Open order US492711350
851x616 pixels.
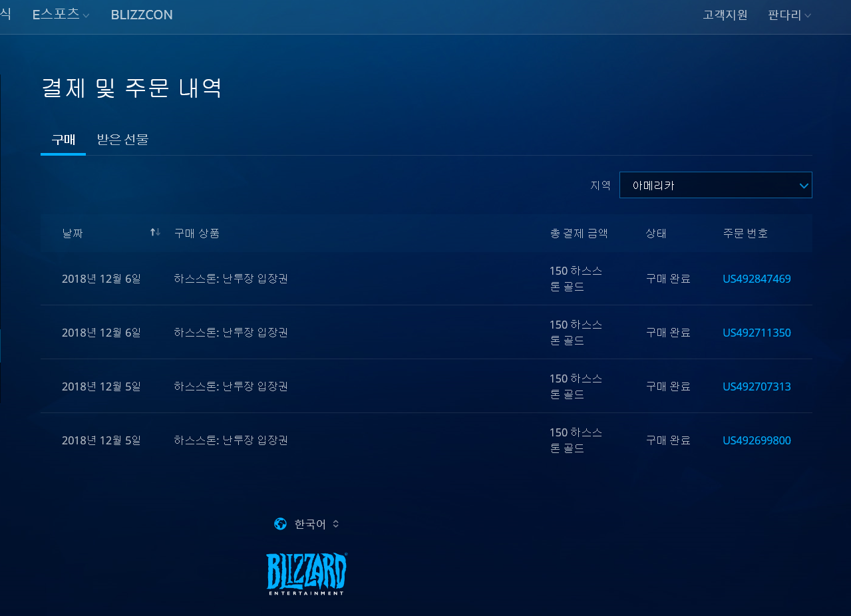click(757, 333)
